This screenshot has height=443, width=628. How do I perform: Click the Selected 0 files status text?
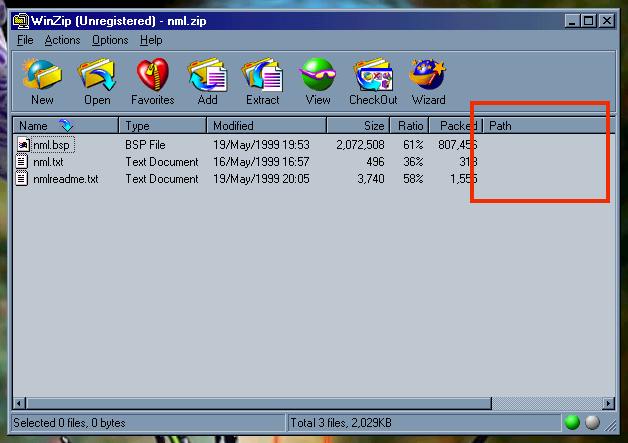coord(69,423)
